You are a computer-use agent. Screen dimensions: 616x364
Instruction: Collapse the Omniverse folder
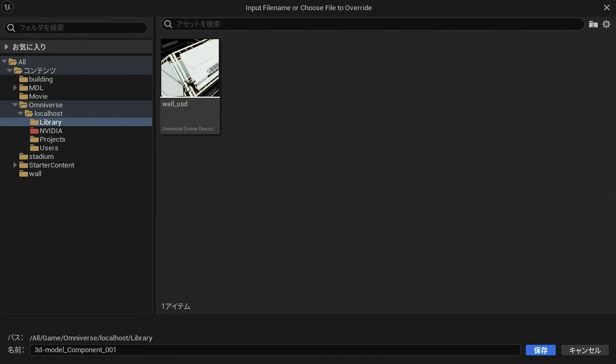tap(15, 105)
